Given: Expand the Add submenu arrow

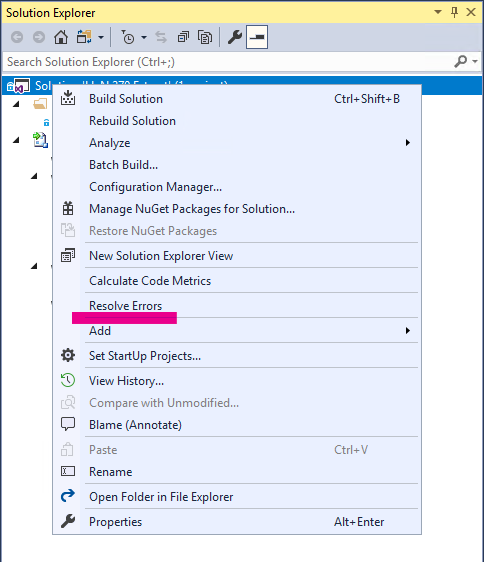Looking at the screenshot, I should point(408,330).
